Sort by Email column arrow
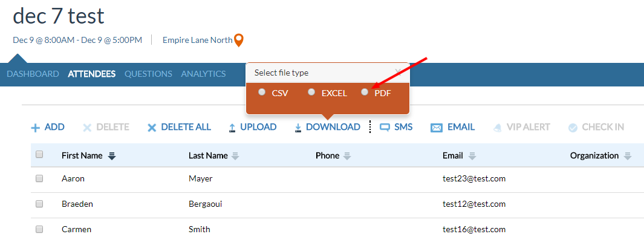This screenshot has width=644, height=234. click(472, 156)
